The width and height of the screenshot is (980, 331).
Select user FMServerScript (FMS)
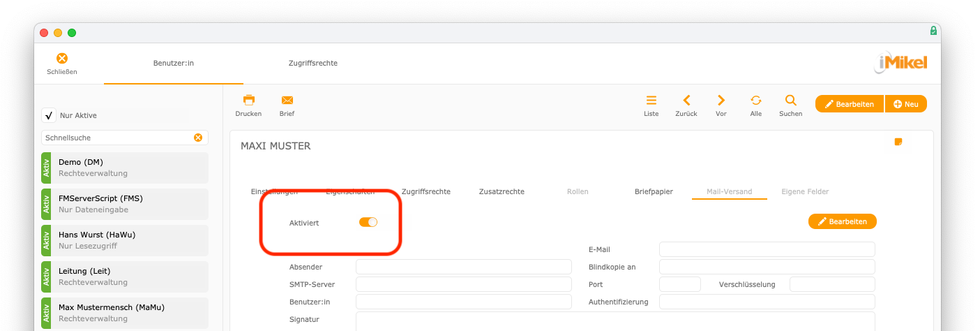(125, 204)
